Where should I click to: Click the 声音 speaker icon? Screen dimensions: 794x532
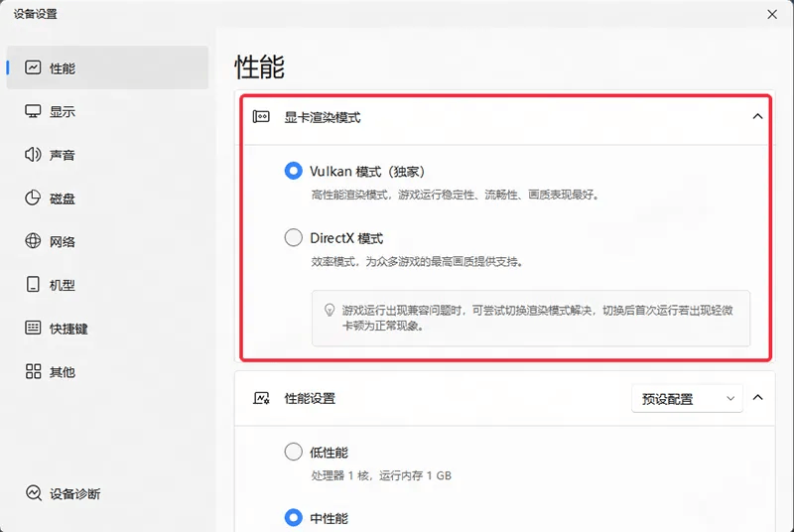pyautogui.click(x=34, y=155)
